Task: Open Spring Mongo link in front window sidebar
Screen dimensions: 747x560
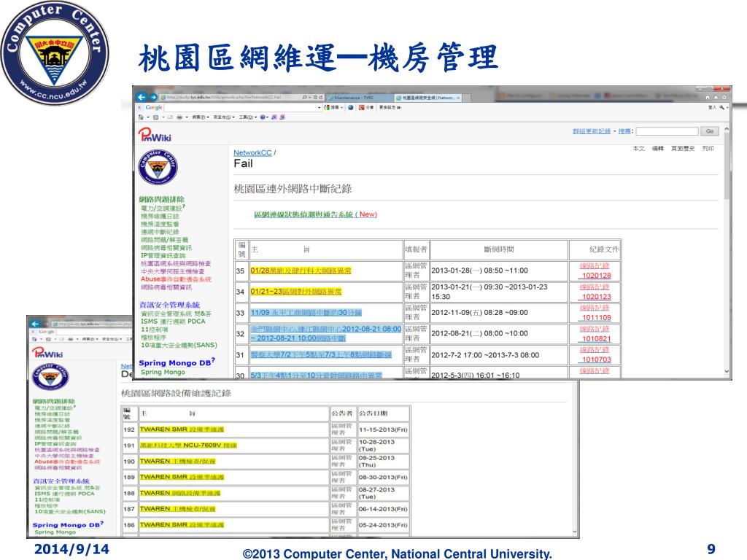Action: [163, 372]
